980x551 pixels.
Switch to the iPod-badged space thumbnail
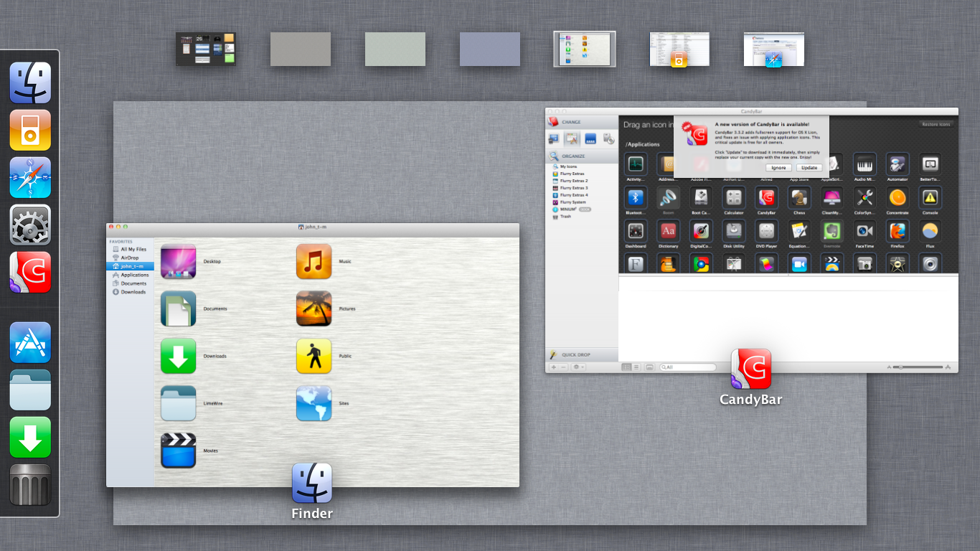[x=679, y=49]
